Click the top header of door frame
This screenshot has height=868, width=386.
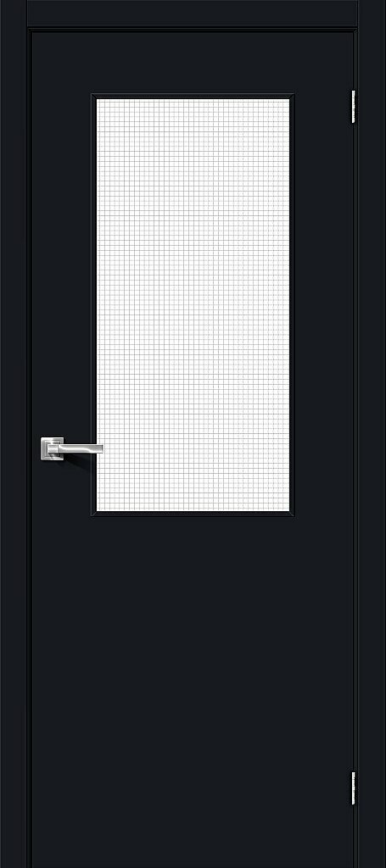click(x=193, y=13)
